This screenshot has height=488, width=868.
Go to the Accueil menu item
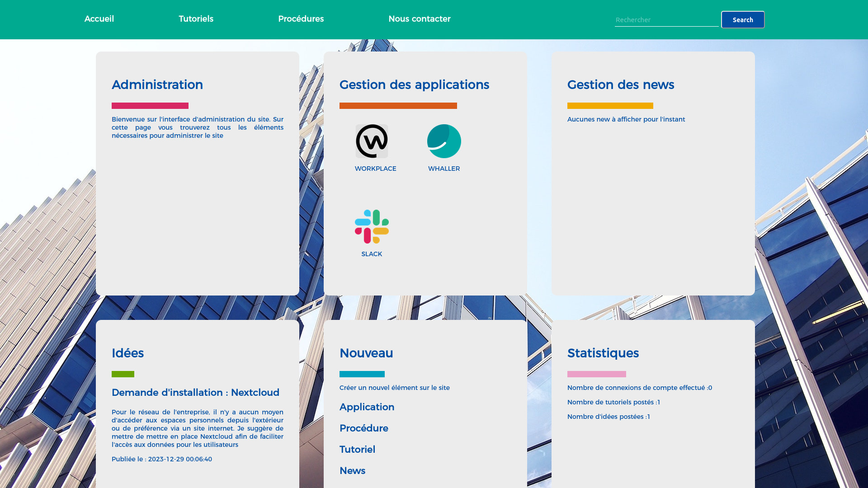[x=99, y=19]
